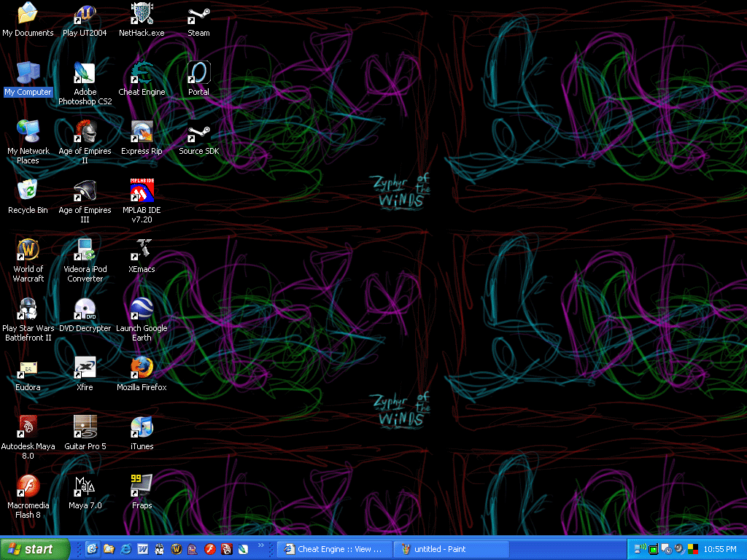This screenshot has height=560, width=747.
Task: Click the Guitar Pro 5 shortcut
Action: [85, 433]
